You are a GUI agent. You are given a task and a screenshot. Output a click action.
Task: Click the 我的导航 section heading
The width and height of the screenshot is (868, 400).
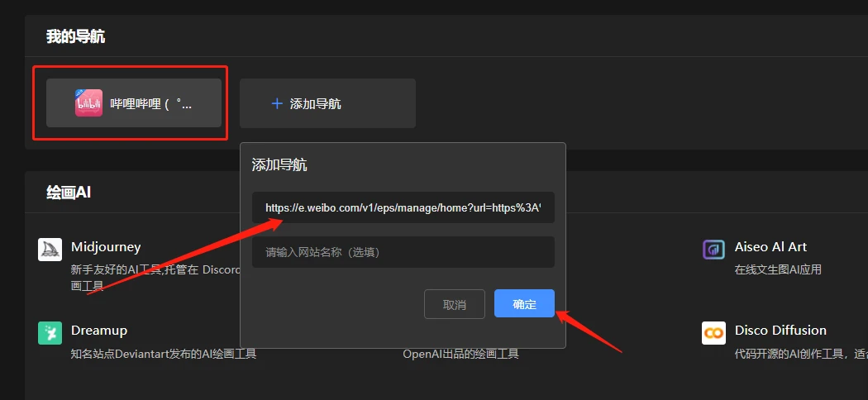(x=75, y=37)
